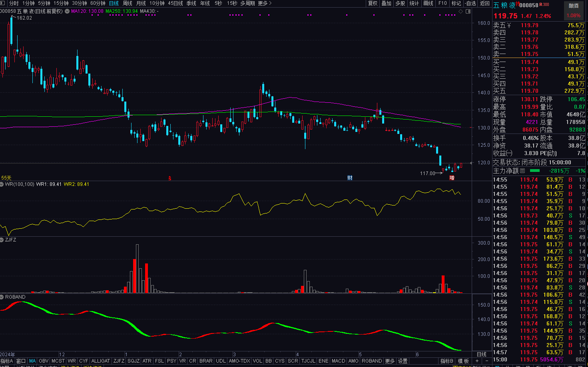Click the ¥ symbol next to 卖五
The height and width of the screenshot is (367, 588).
(x=509, y=25)
